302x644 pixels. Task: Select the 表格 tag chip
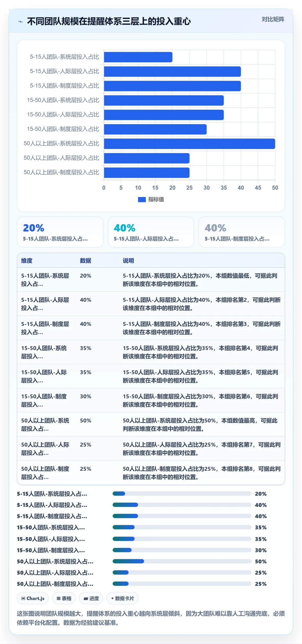[64, 598]
